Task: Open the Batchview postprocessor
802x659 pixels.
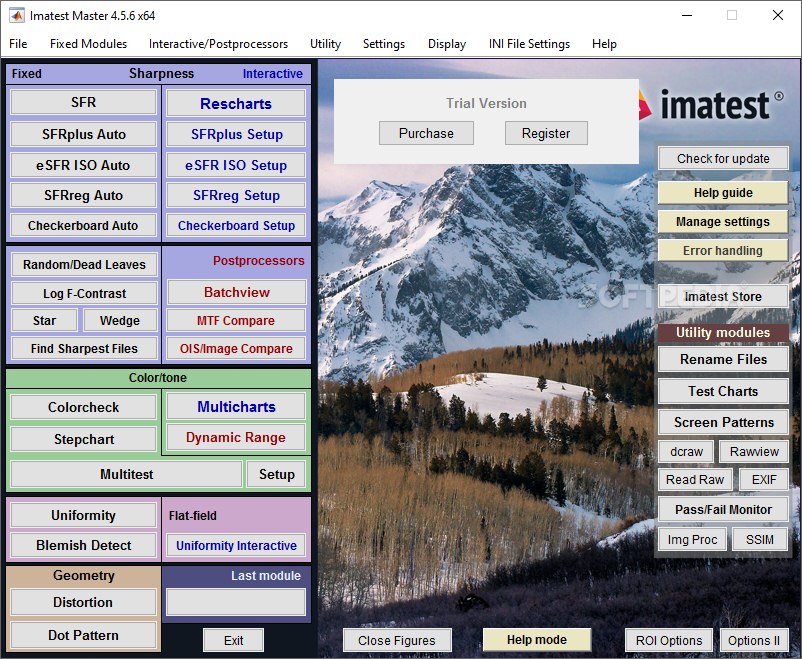Action: pos(236,292)
